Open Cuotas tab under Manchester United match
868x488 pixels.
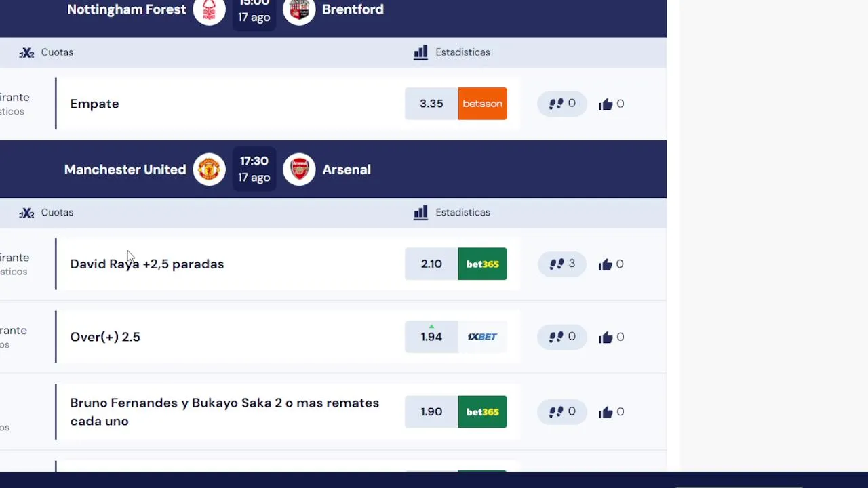[x=46, y=213]
